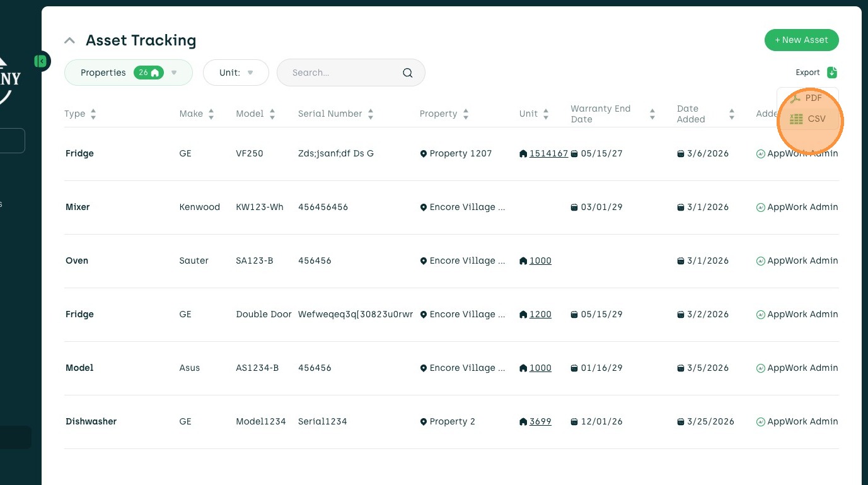Open the Properties filter dropdown
This screenshot has height=485, width=868.
174,73
